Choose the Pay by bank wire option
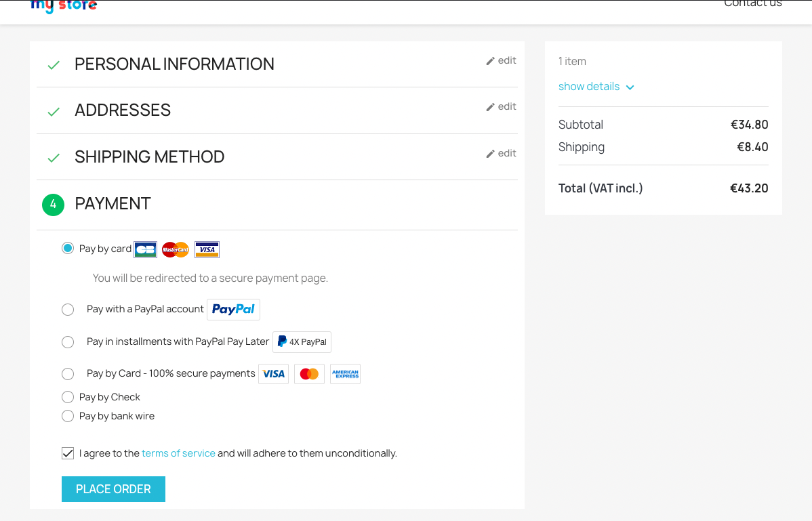The image size is (812, 521). pos(68,416)
